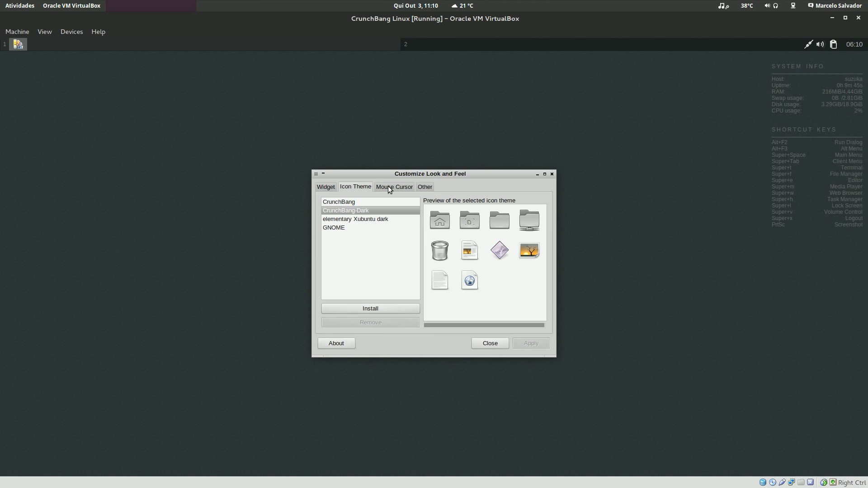Select the CrunchBang icon theme
The width and height of the screenshot is (868, 488).
click(x=370, y=202)
